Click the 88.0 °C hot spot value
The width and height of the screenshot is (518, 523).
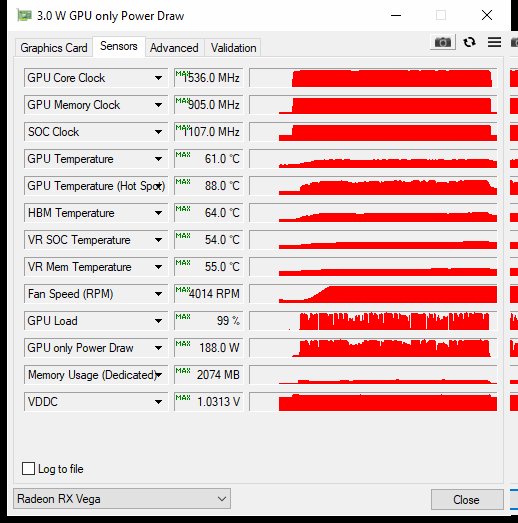click(209, 186)
